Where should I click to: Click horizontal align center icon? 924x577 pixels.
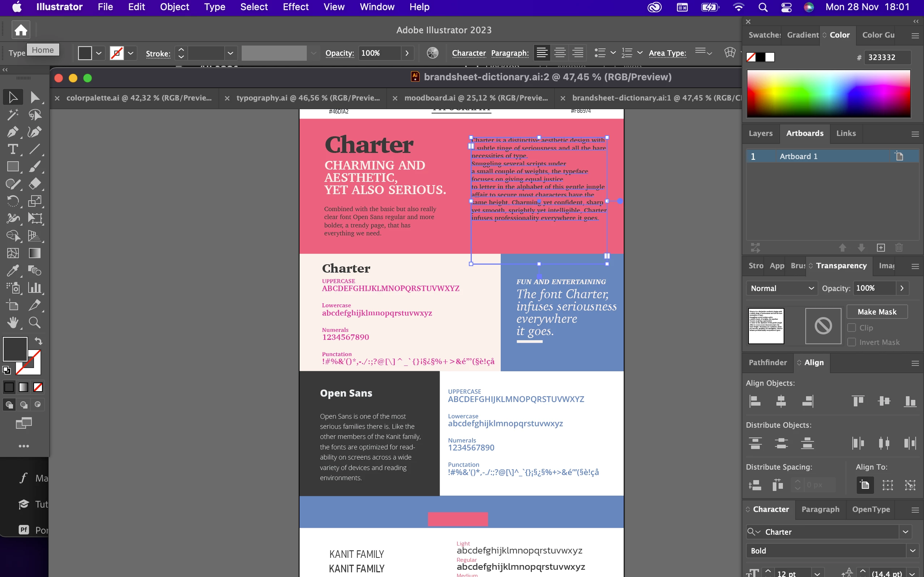pyautogui.click(x=781, y=401)
